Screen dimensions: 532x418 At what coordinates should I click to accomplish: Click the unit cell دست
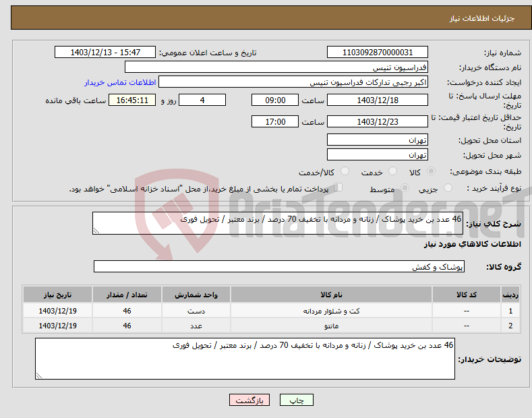coord(196,311)
